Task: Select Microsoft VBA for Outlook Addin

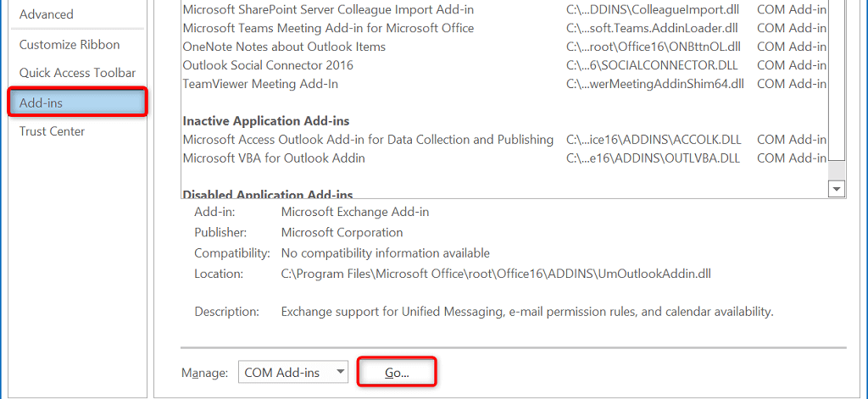Action: pos(274,158)
